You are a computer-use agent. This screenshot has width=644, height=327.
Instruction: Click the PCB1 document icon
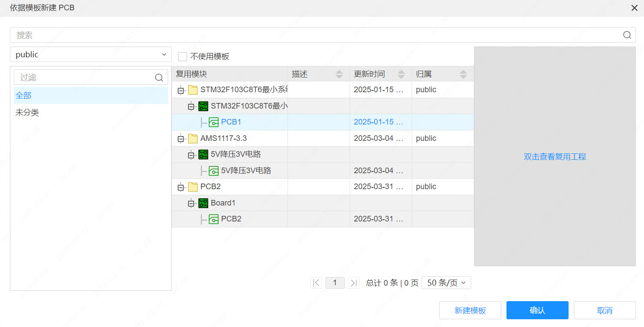tap(214, 122)
